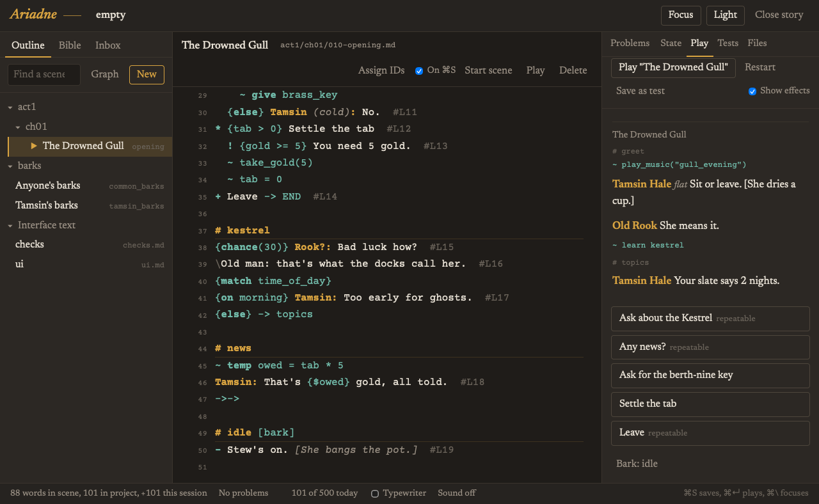This screenshot has height=504, width=819.
Task: Click the ~ learn kestrel effect line
Action: (x=648, y=245)
